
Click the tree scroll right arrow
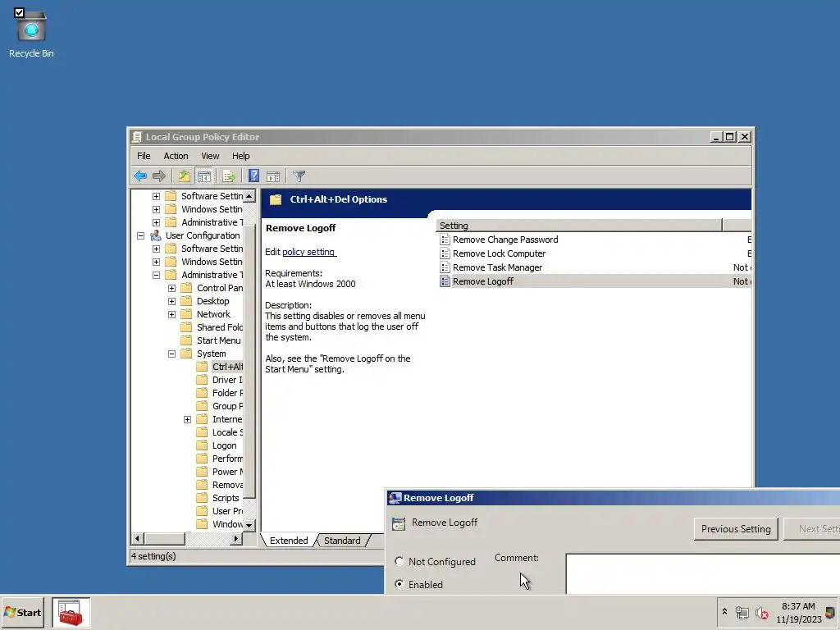tap(235, 538)
